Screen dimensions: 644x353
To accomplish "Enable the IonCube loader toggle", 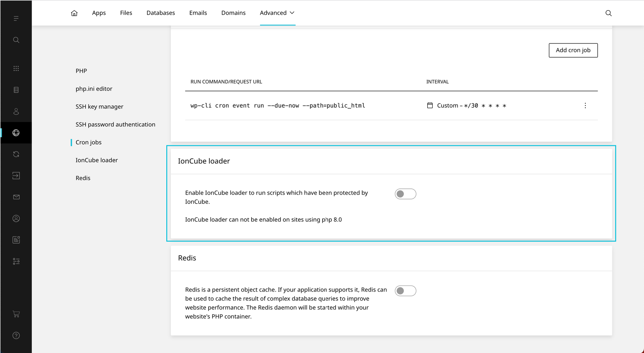I will (405, 194).
